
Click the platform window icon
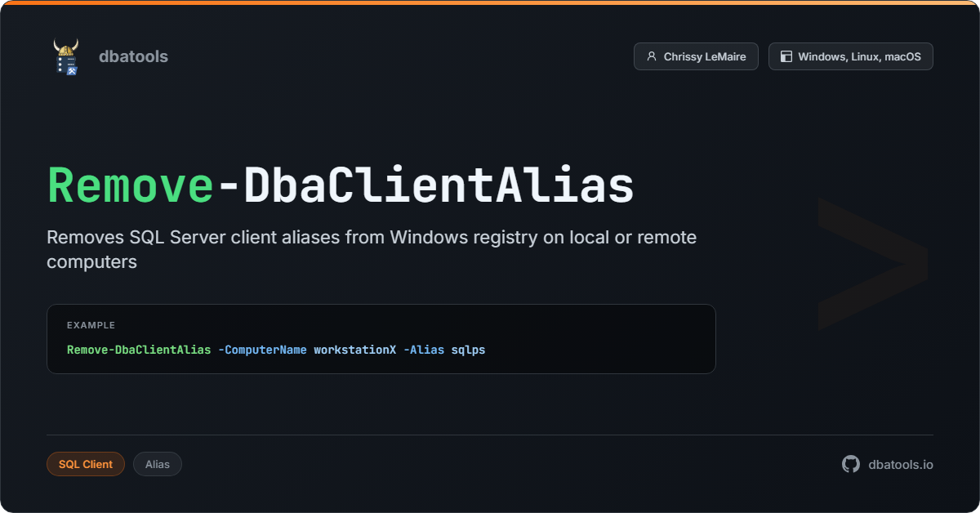click(x=786, y=56)
